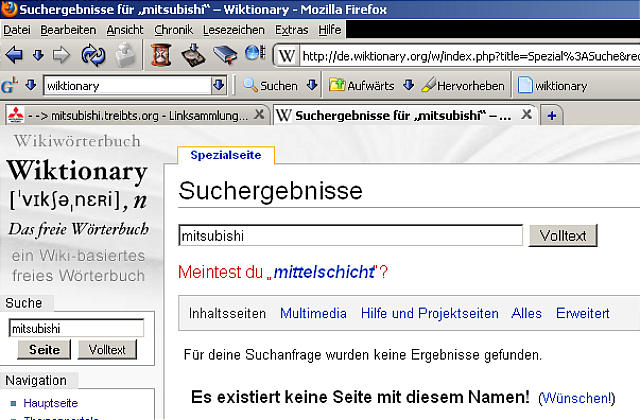Switch to the mitsubishi.treibts.org tab
Viewport: 640px width, 420px height.
(128, 114)
